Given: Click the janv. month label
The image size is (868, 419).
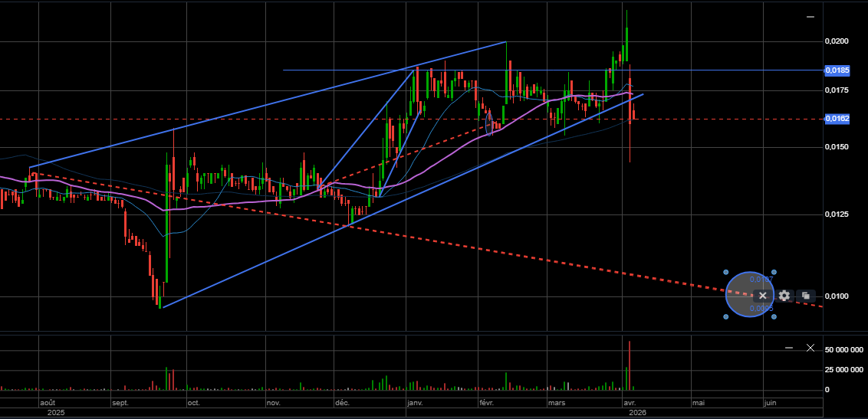Looking at the screenshot, I should (415, 403).
